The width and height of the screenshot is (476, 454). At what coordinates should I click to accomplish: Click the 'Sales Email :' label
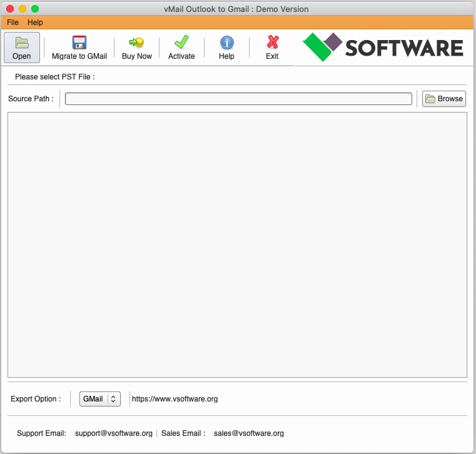click(183, 433)
